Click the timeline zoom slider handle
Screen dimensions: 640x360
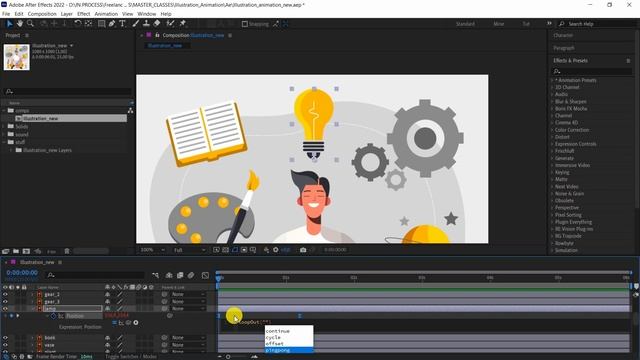coord(228,357)
